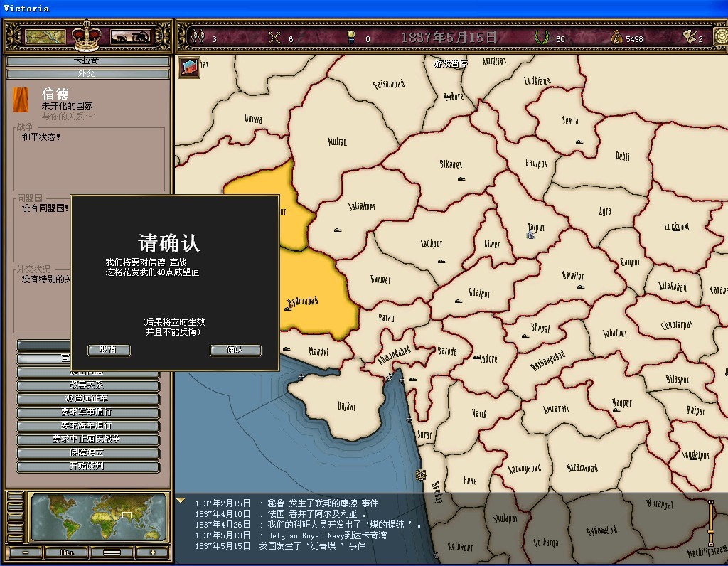Click the anchor icon beside Surat
The height and width of the screenshot is (566, 728).
point(409,420)
